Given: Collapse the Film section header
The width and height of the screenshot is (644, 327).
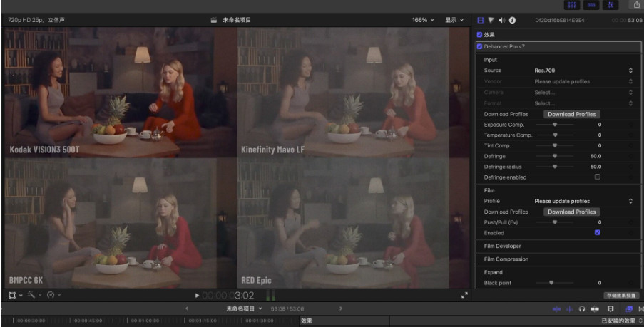Looking at the screenshot, I should pos(489,190).
